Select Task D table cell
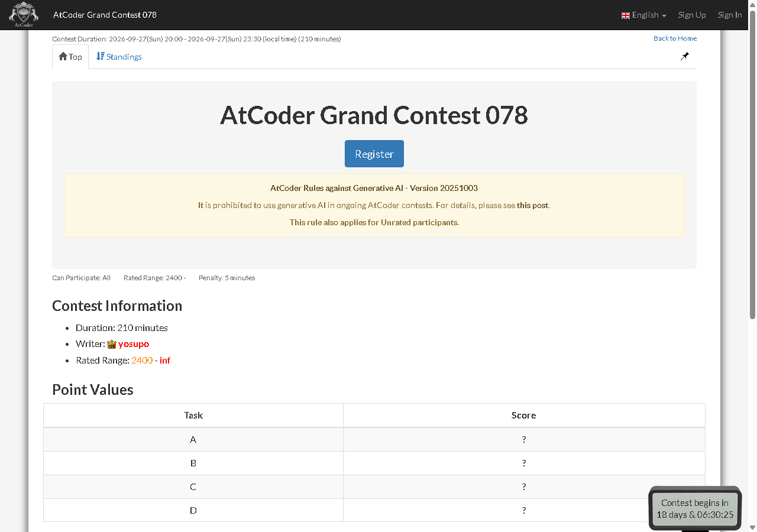This screenshot has height=532, width=757. [x=193, y=510]
